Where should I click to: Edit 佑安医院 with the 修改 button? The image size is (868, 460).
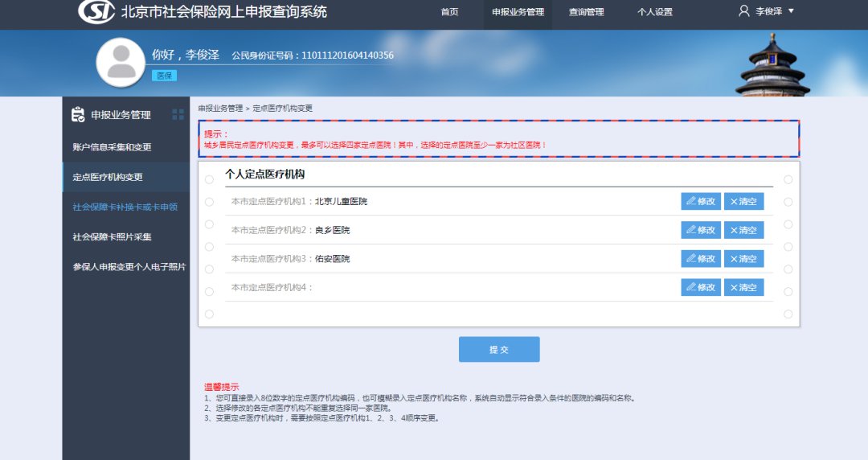[x=701, y=259]
